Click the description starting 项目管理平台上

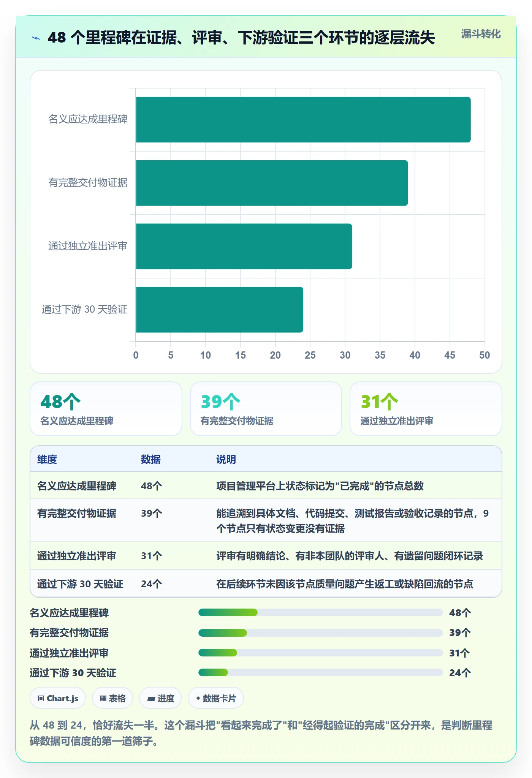pyautogui.click(x=320, y=486)
